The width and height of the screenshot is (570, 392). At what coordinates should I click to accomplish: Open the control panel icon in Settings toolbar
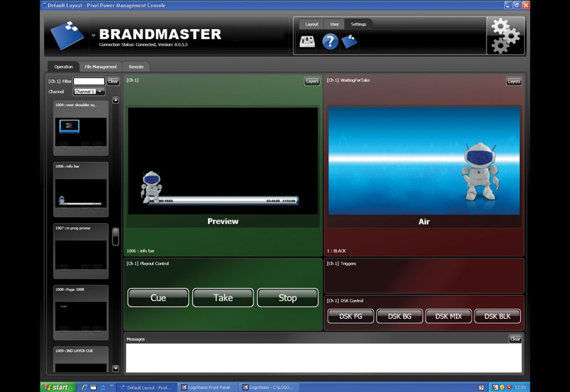pyautogui.click(x=307, y=41)
